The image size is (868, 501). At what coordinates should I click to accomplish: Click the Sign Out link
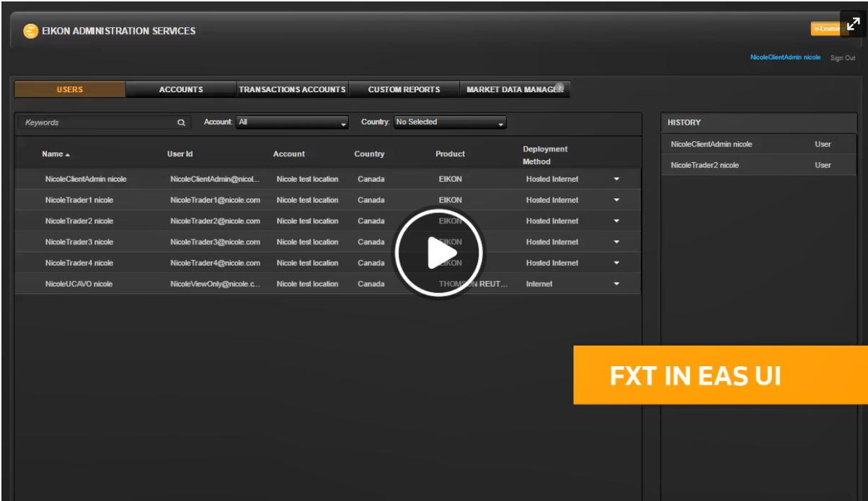click(843, 58)
